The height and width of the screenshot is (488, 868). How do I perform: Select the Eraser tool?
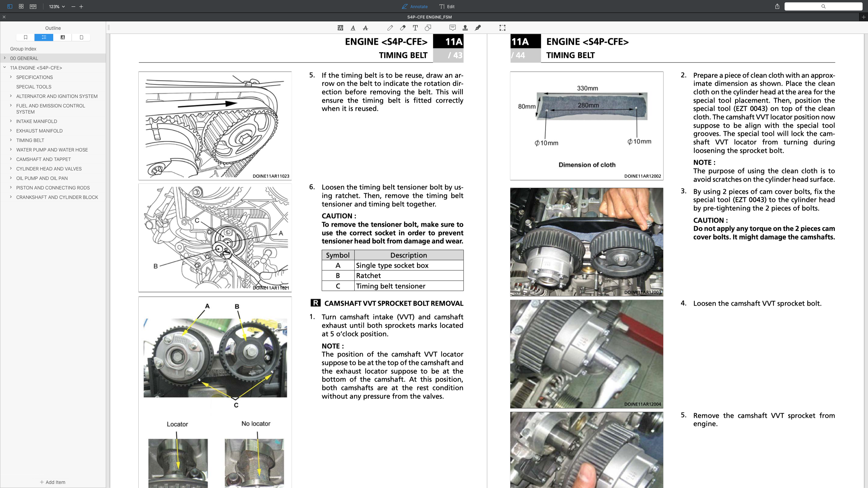pos(402,28)
